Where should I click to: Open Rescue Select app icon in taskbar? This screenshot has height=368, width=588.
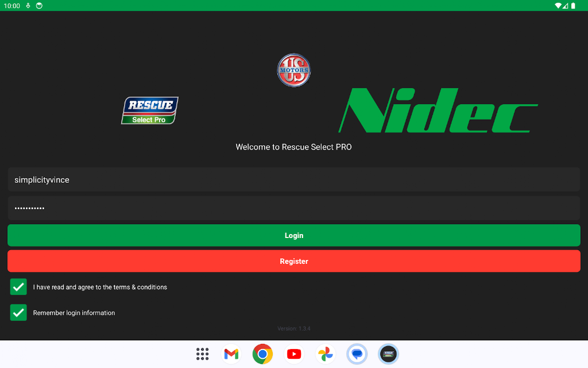(x=388, y=354)
